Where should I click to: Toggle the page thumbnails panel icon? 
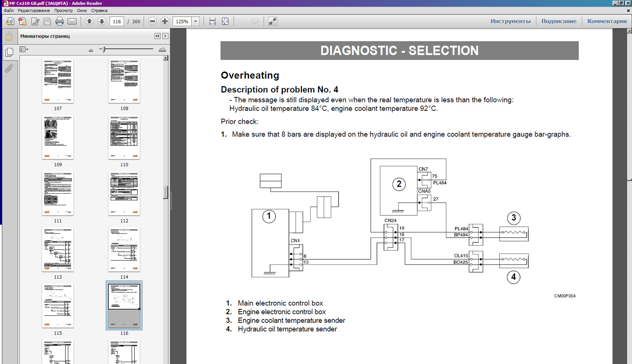[x=9, y=52]
